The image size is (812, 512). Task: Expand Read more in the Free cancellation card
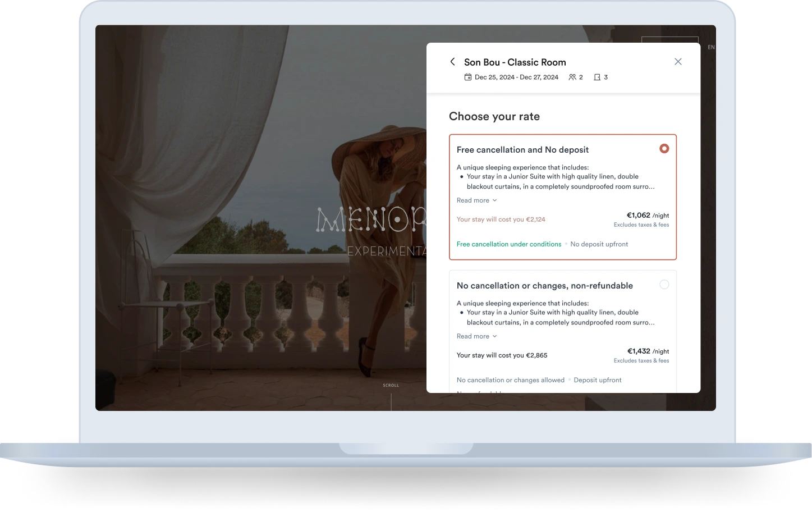(x=476, y=200)
